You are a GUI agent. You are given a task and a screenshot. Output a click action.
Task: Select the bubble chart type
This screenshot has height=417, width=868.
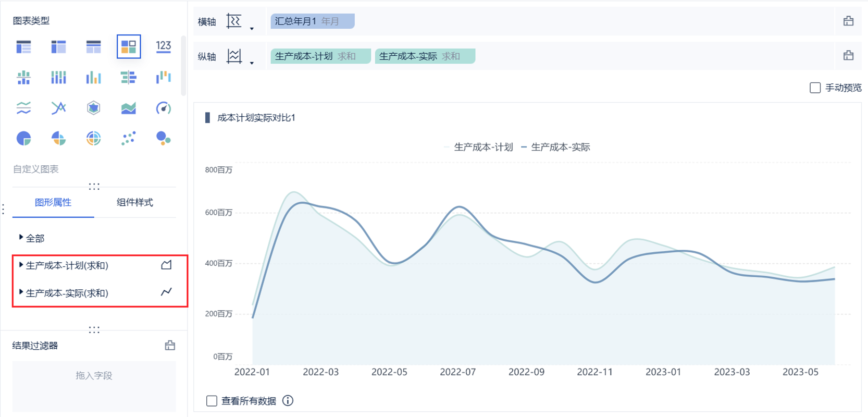click(x=164, y=138)
